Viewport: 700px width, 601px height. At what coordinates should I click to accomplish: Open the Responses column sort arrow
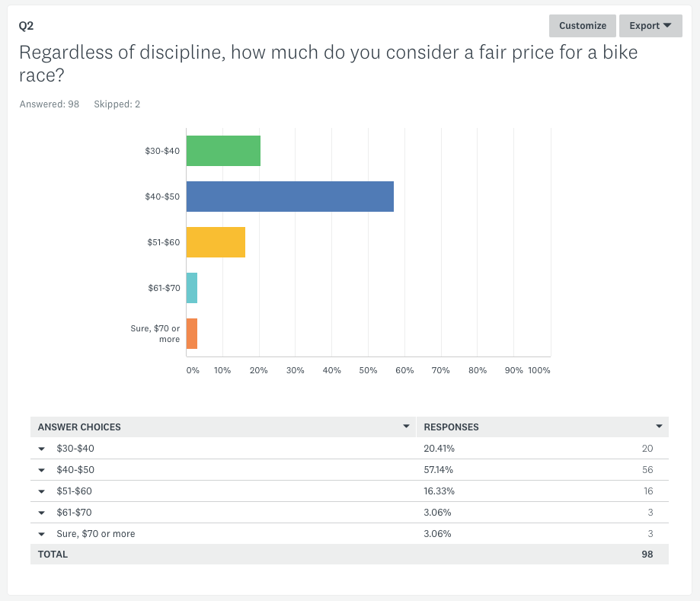tap(659, 427)
